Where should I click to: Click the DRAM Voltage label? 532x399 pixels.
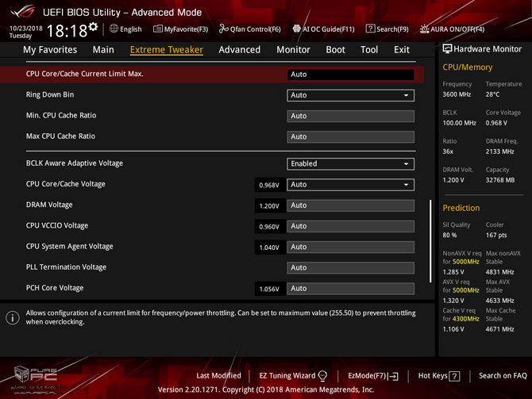[x=49, y=205]
